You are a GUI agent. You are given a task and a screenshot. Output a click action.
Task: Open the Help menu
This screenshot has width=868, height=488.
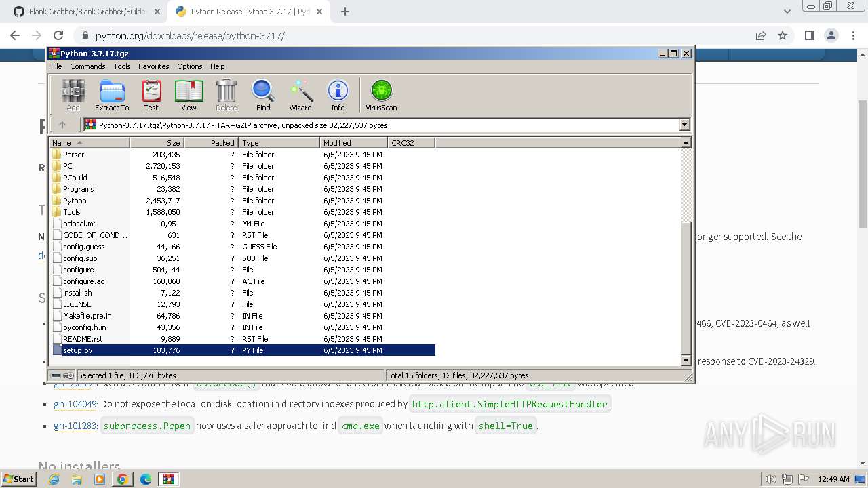(x=218, y=66)
